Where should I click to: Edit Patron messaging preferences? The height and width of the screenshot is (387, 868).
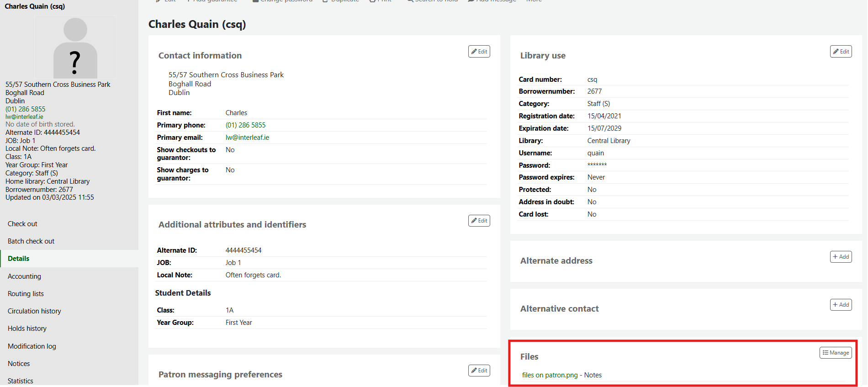click(x=479, y=371)
